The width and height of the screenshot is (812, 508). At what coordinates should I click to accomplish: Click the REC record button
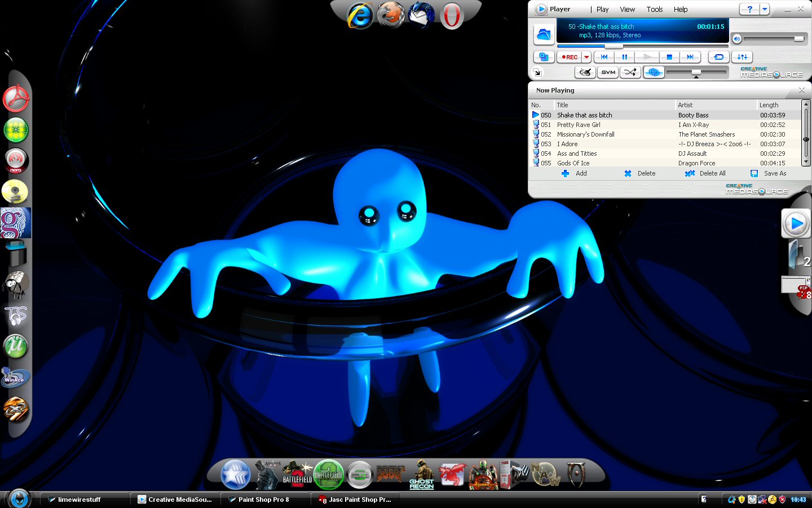click(570, 57)
